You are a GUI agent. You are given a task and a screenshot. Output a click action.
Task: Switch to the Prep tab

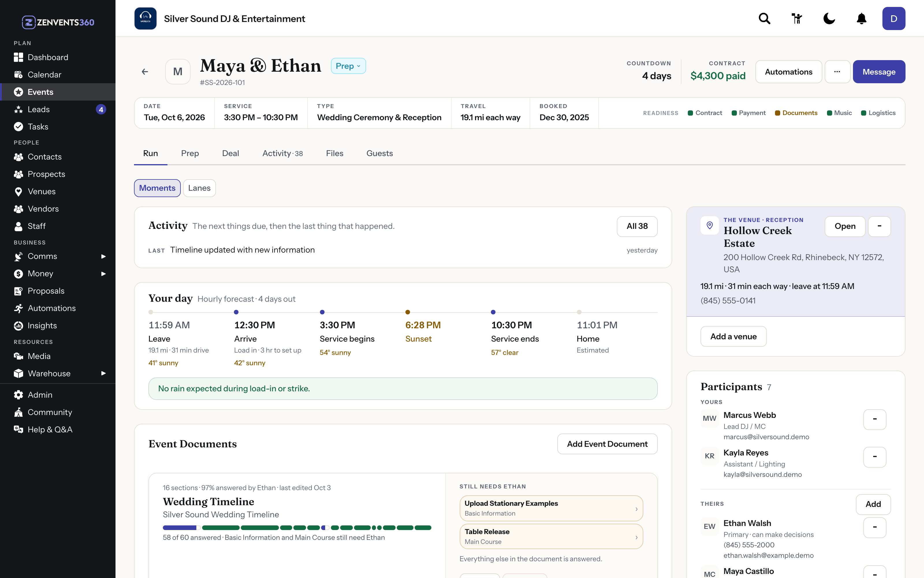tap(190, 153)
